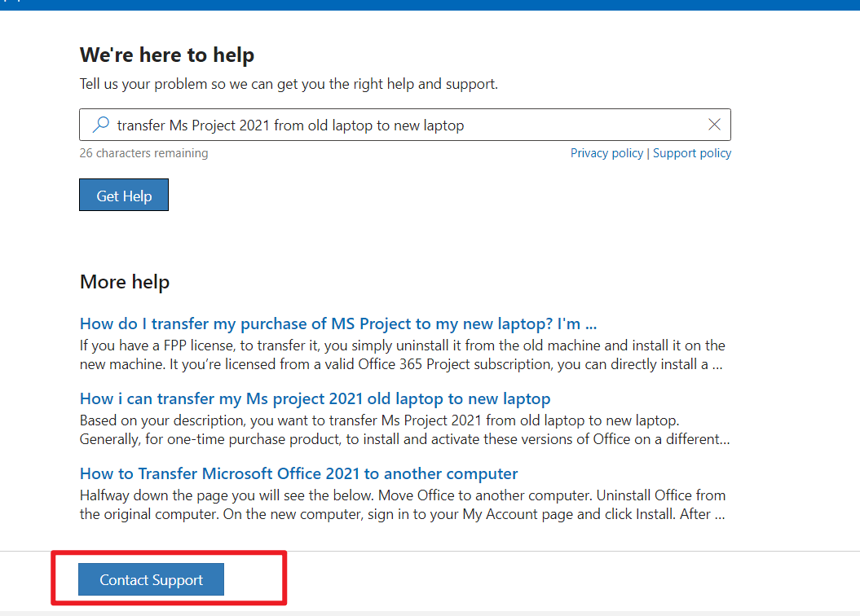Click the 'If you have a FPP license' snippet

403,354
